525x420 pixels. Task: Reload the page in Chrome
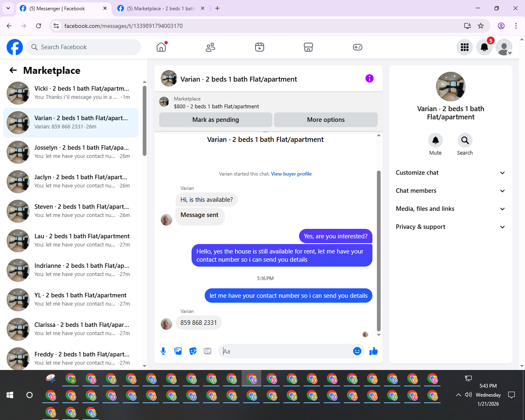click(39, 26)
